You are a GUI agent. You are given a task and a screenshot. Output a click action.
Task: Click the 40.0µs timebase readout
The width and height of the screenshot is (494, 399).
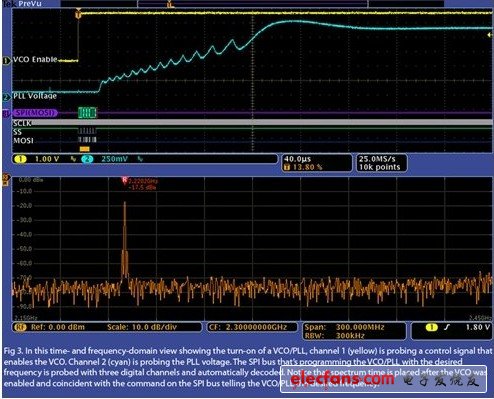click(297, 159)
